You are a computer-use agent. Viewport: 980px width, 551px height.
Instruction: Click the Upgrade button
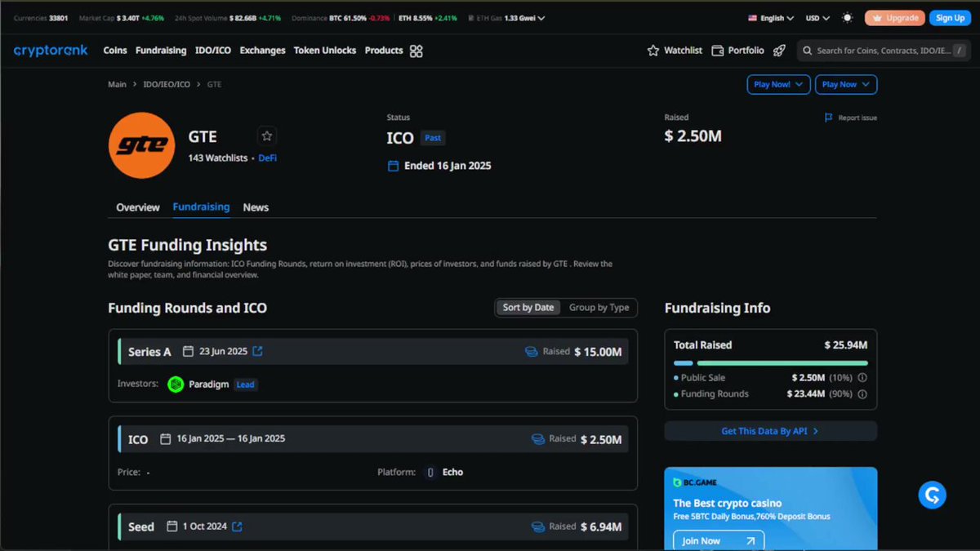[x=895, y=18]
